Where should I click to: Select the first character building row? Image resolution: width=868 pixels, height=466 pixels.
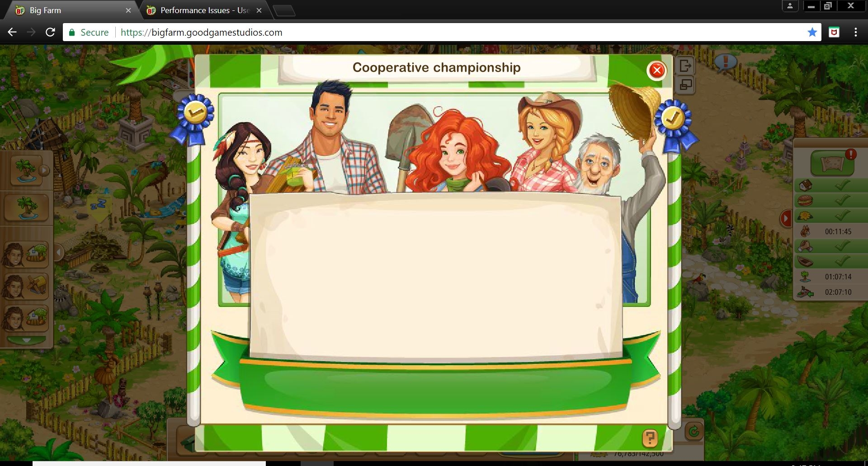(x=26, y=255)
